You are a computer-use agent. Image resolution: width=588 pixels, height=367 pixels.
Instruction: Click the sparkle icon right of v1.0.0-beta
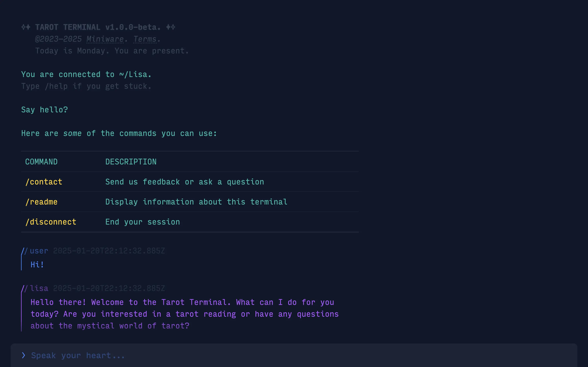coord(170,27)
